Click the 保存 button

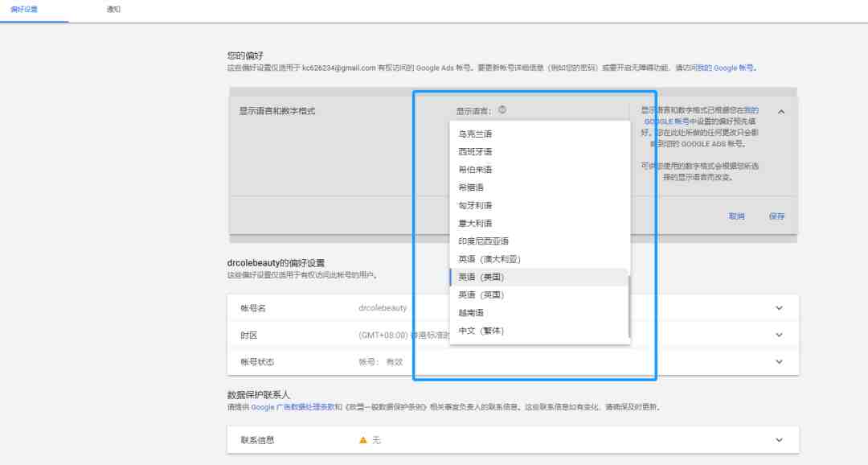click(776, 216)
